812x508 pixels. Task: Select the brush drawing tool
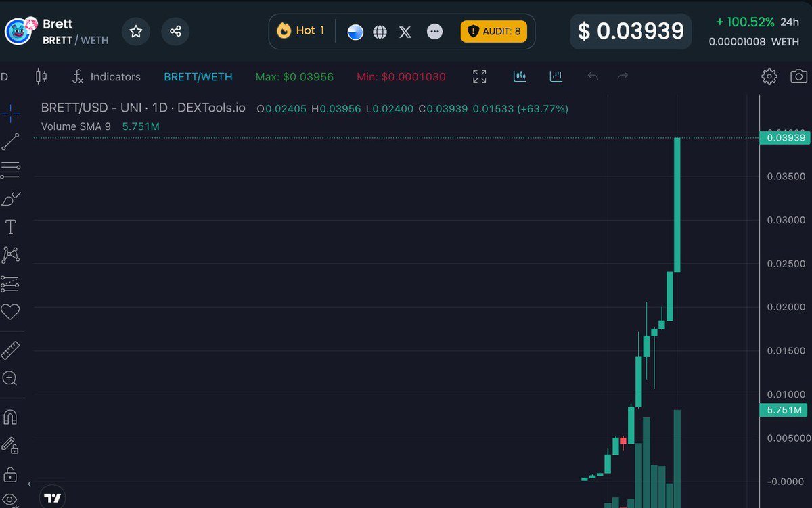(11, 199)
